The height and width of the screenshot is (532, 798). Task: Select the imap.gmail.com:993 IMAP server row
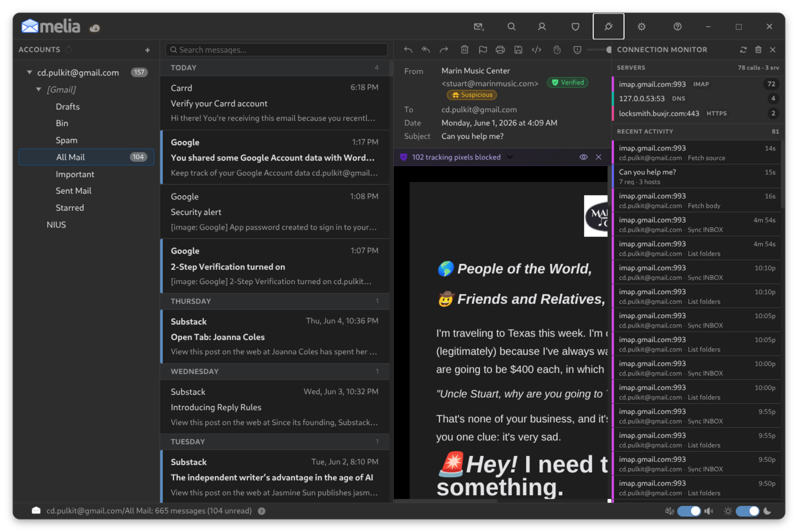point(698,84)
